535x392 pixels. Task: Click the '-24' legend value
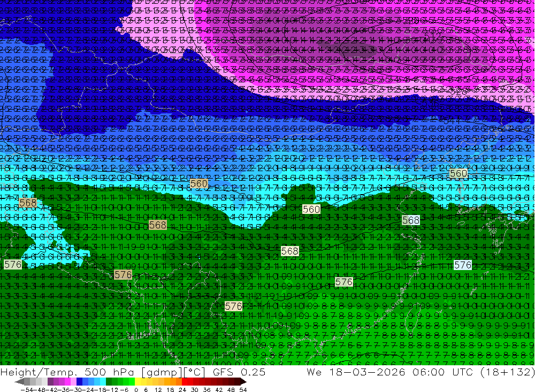[x=88, y=390]
